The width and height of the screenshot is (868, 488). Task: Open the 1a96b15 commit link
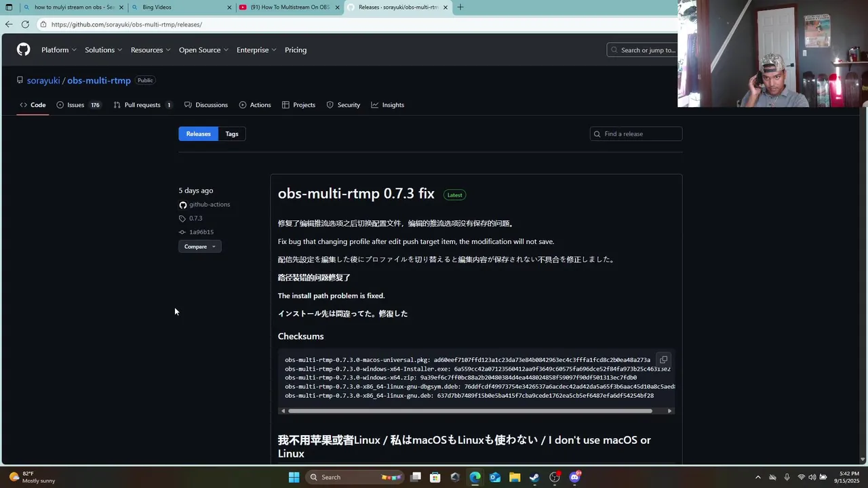click(x=201, y=232)
